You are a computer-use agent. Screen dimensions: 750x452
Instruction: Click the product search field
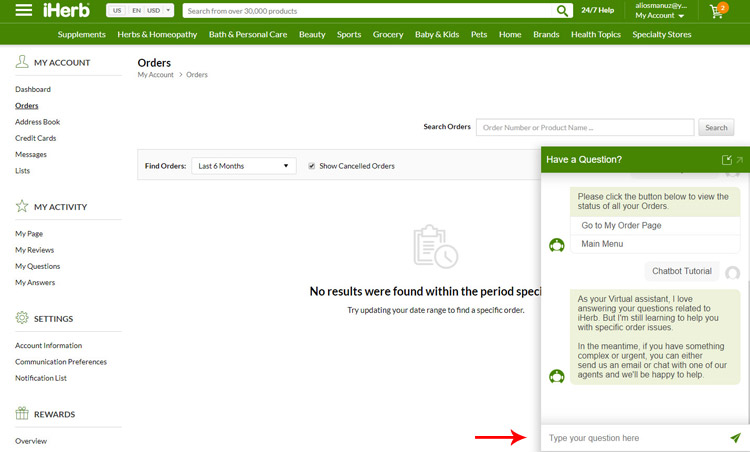[x=368, y=11]
